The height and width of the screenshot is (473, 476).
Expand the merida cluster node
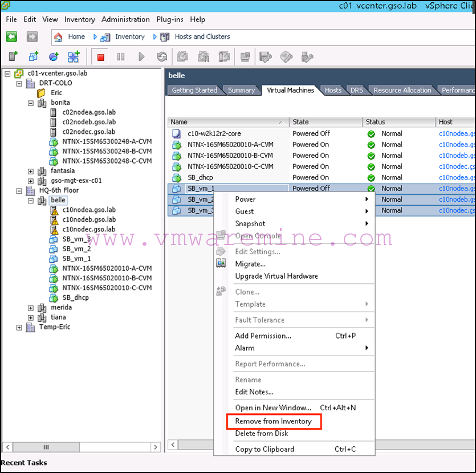coord(31,308)
